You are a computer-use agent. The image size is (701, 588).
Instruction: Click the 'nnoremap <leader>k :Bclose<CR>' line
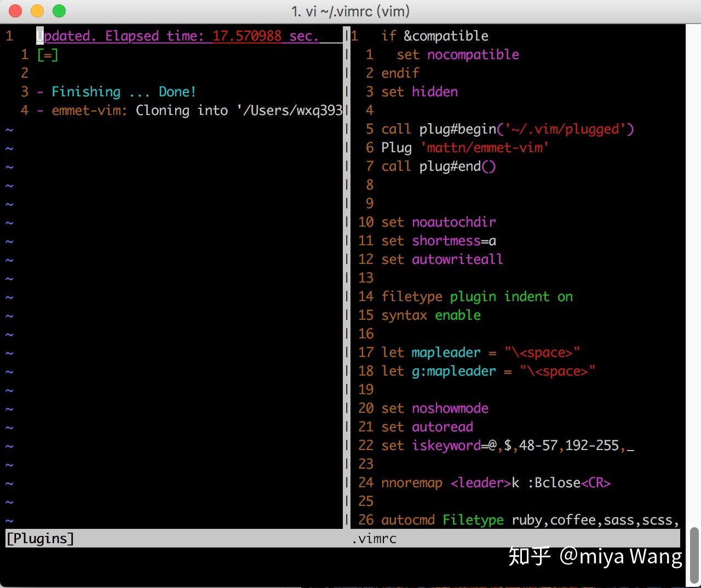click(x=496, y=483)
